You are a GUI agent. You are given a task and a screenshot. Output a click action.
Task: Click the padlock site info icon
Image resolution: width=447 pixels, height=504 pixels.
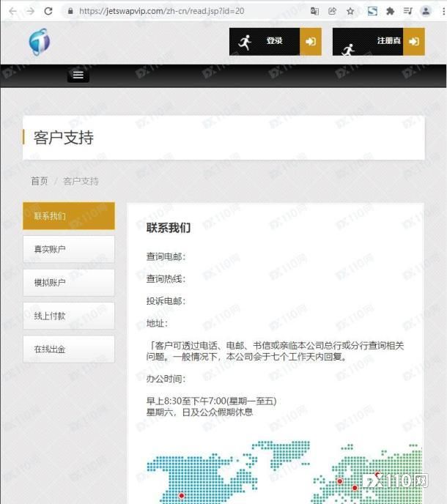(x=70, y=11)
